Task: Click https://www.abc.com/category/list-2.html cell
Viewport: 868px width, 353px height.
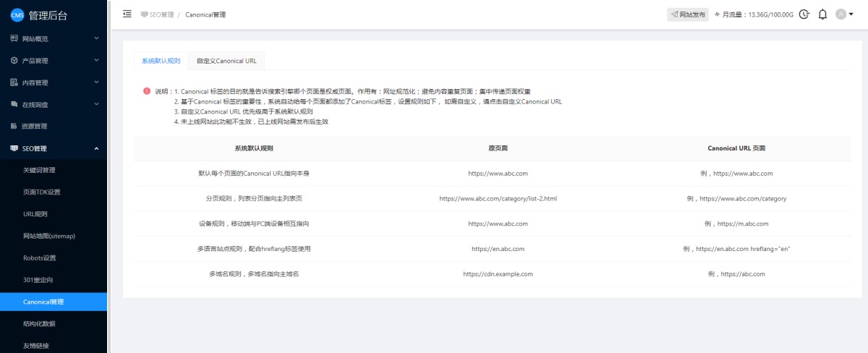Action: click(498, 198)
